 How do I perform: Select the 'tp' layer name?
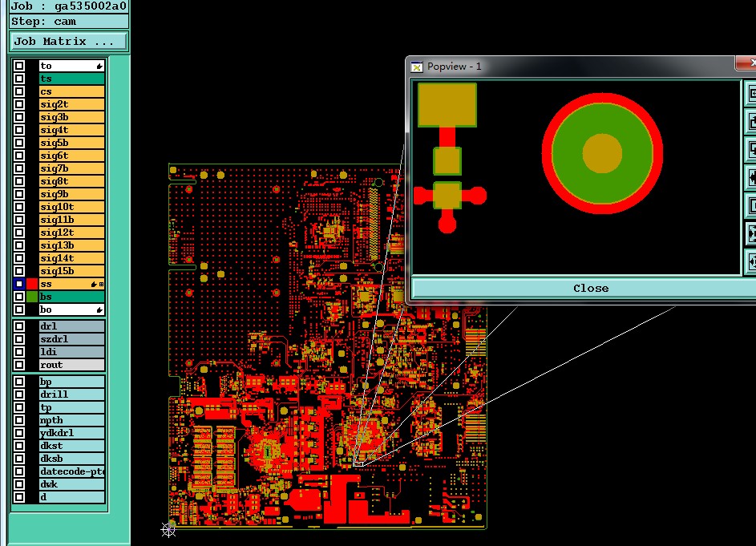pyautogui.click(x=71, y=407)
